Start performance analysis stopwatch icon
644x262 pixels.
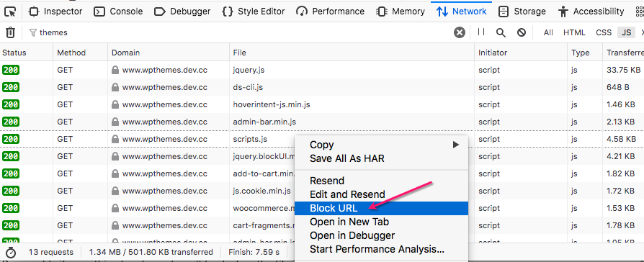(10, 253)
